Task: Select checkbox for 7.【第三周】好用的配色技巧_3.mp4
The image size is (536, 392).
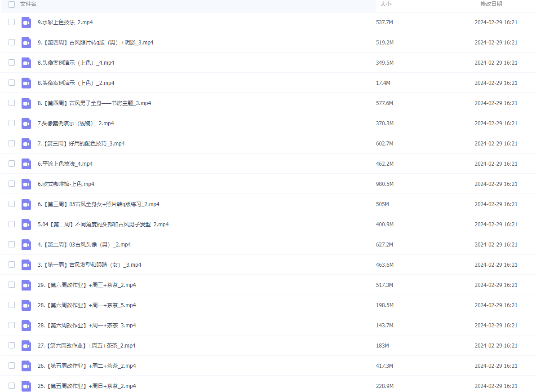Action: [12, 144]
